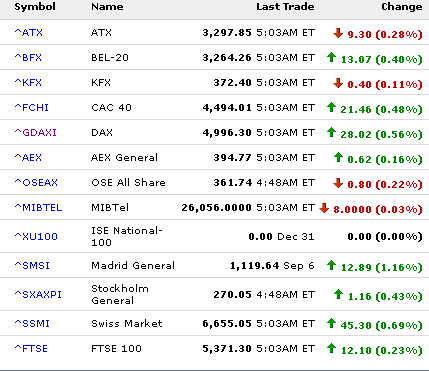
Task: Open the ^BFX symbol link
Action: [x=28, y=57]
